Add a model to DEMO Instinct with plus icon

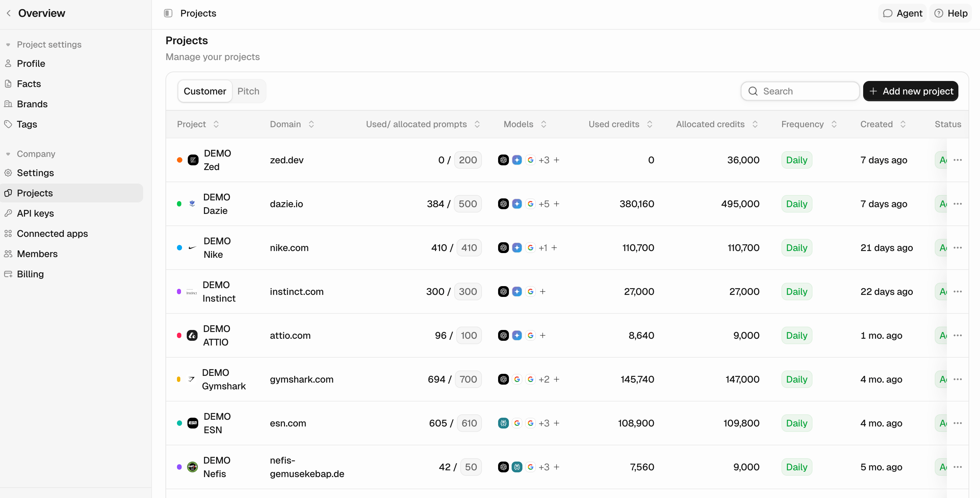[x=543, y=292]
